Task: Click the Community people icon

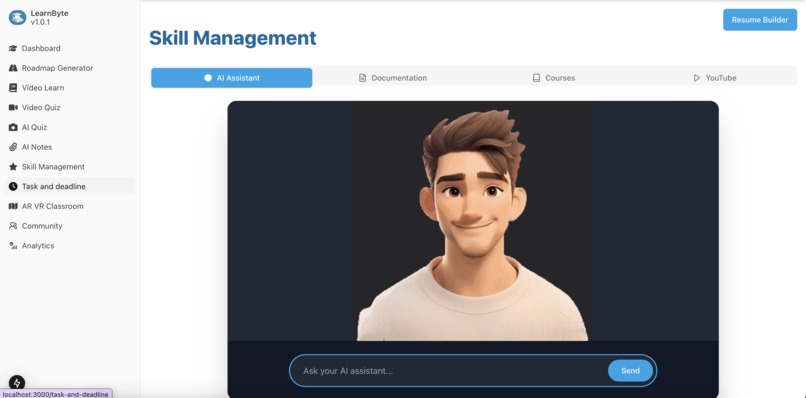Action: coord(13,226)
